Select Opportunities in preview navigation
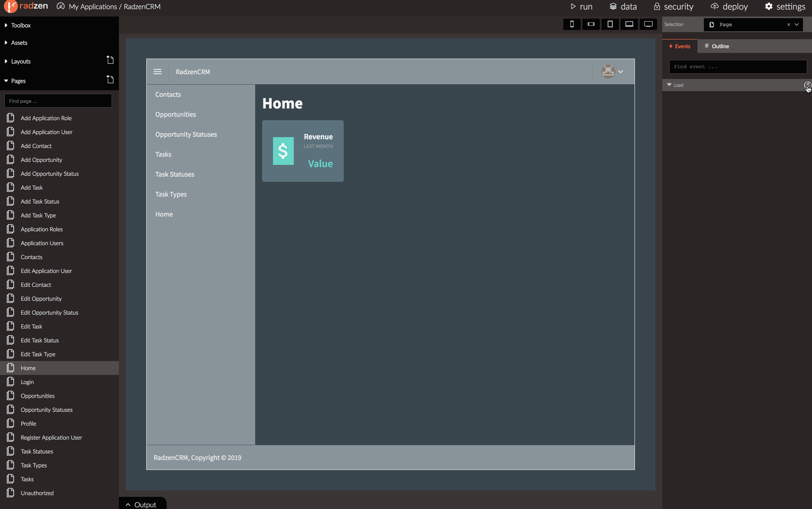The image size is (812, 509). tap(175, 114)
